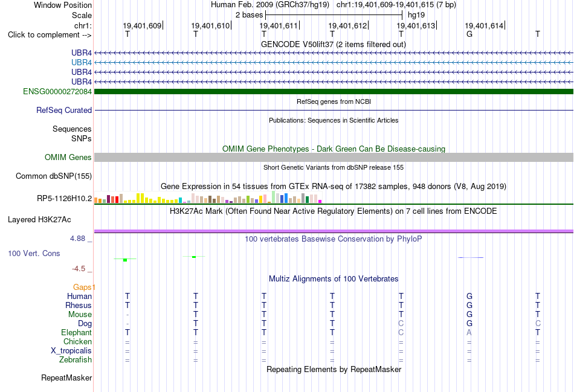The width and height of the screenshot is (574, 392).
Task: Click the Sequences track label
Action: coord(72,129)
